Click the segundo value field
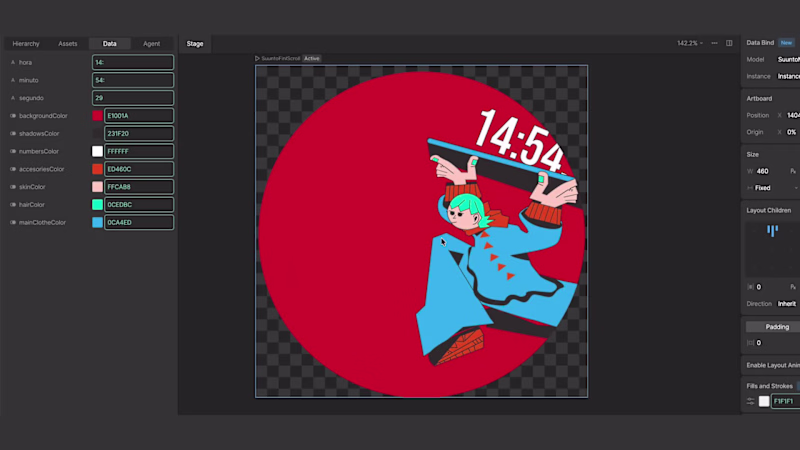 (133, 98)
